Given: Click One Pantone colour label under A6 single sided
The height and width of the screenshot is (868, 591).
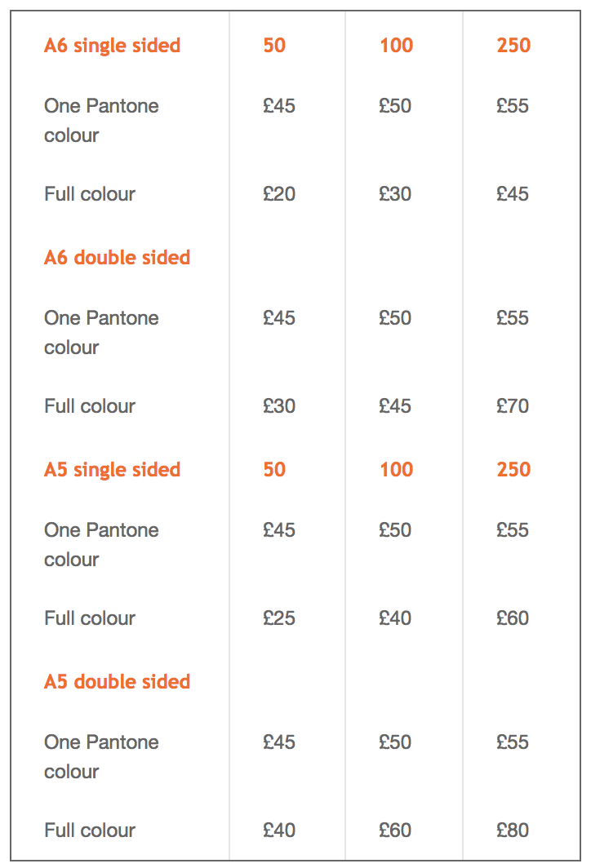Looking at the screenshot, I should pos(101,120).
